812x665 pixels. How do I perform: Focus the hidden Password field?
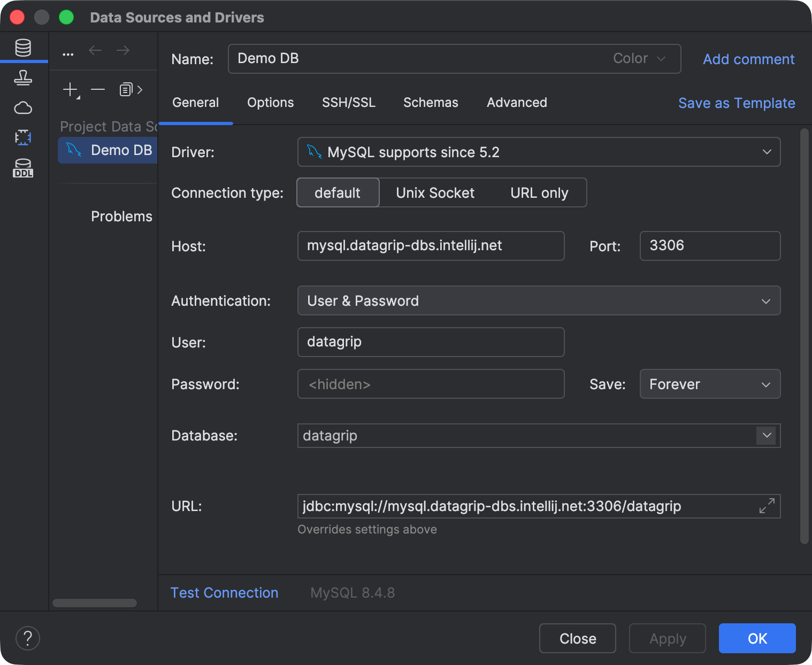pyautogui.click(x=431, y=384)
